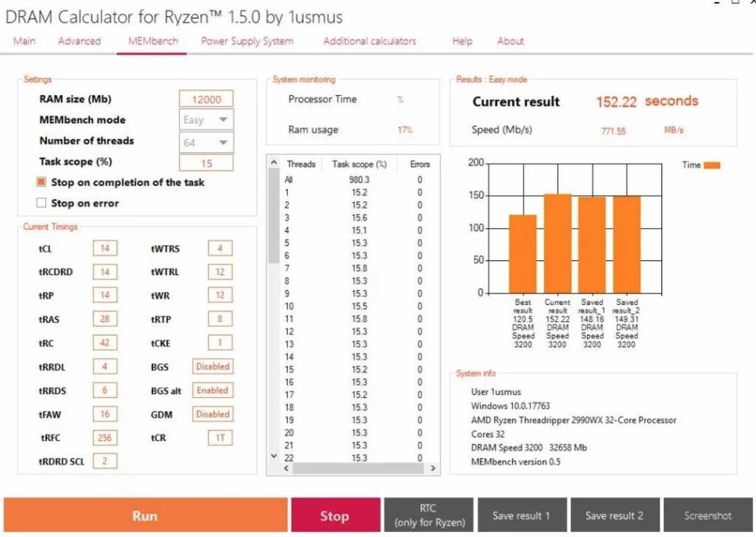Click the thread list horizontal scrollbar
The image size is (756, 537).
point(358,468)
